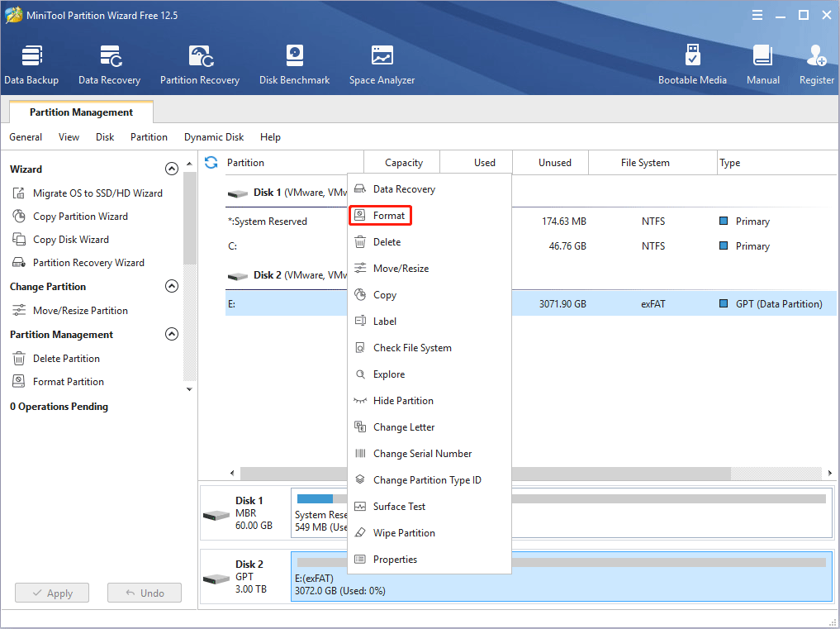Collapse the Partition Management sidebar section
840x629 pixels.
[x=172, y=334]
